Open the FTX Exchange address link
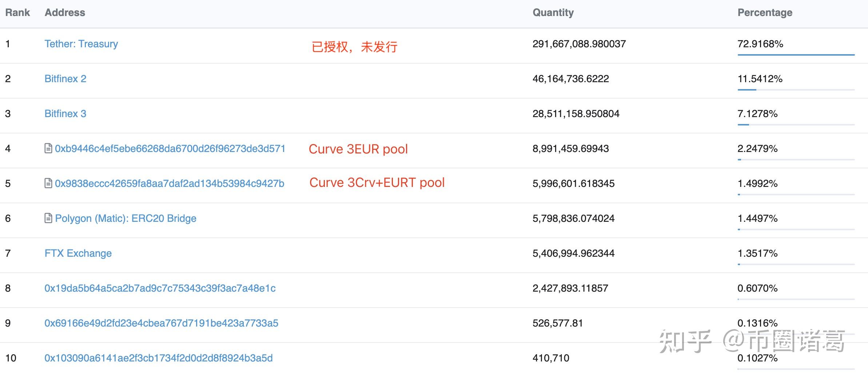 point(78,253)
